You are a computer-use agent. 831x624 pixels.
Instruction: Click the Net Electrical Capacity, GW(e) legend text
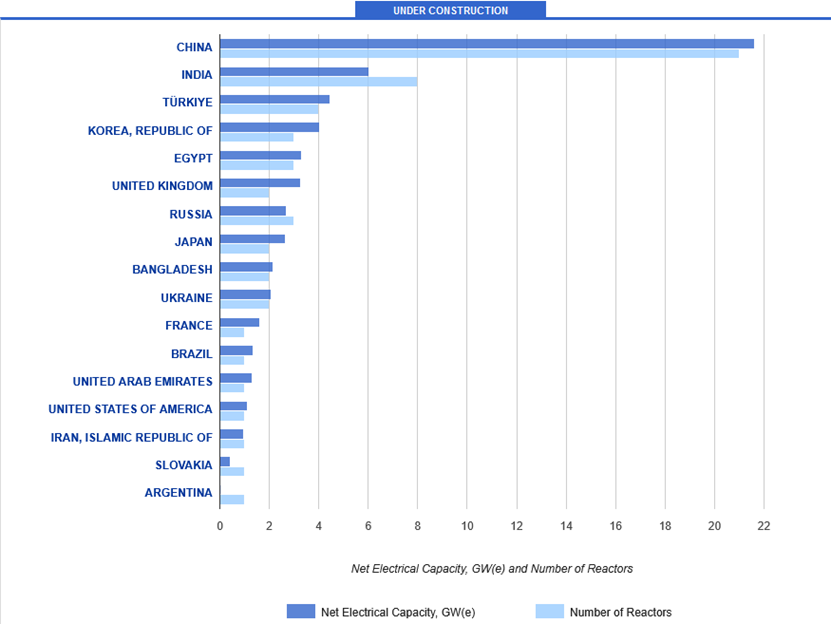point(398,612)
